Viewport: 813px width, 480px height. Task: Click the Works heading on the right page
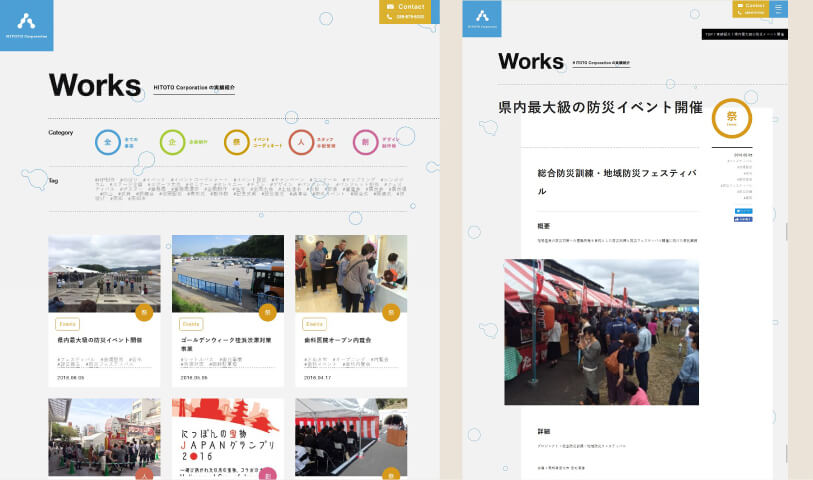[x=531, y=61]
